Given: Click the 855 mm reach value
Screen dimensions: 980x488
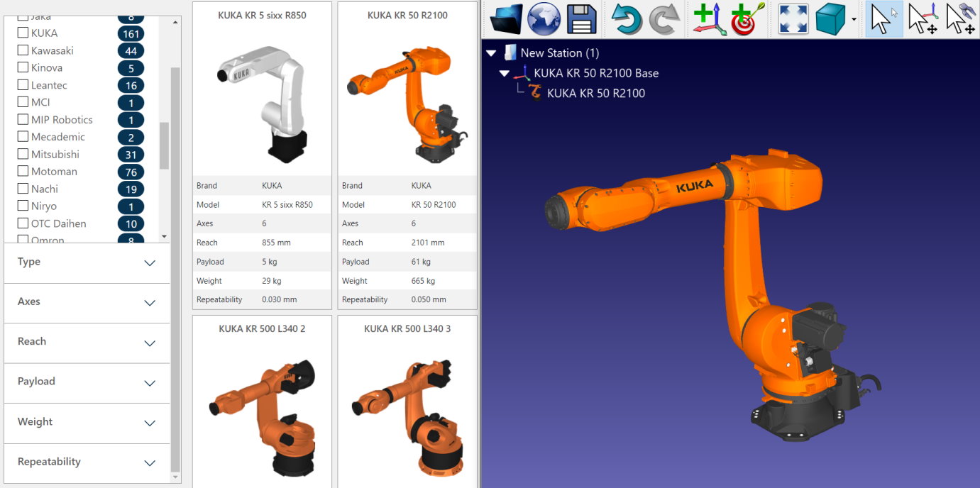Looking at the screenshot, I should (x=277, y=243).
